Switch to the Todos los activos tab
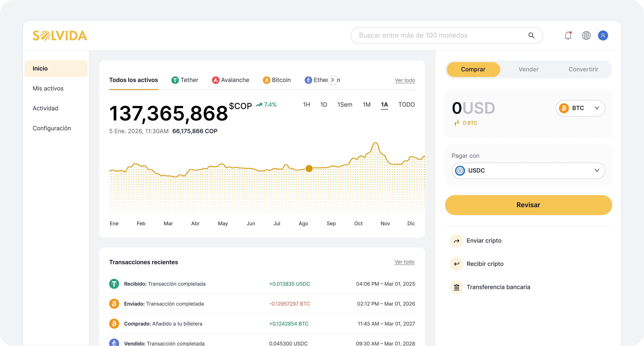The image size is (644, 346). tap(133, 80)
